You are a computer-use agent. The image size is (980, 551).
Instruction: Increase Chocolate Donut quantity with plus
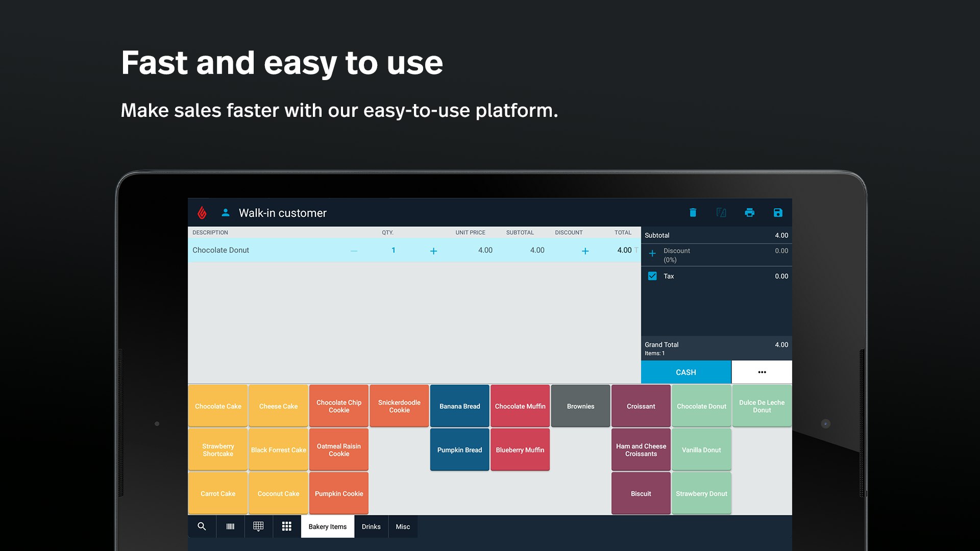click(433, 251)
